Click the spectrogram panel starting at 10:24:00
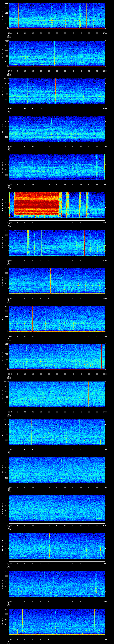 57,318
